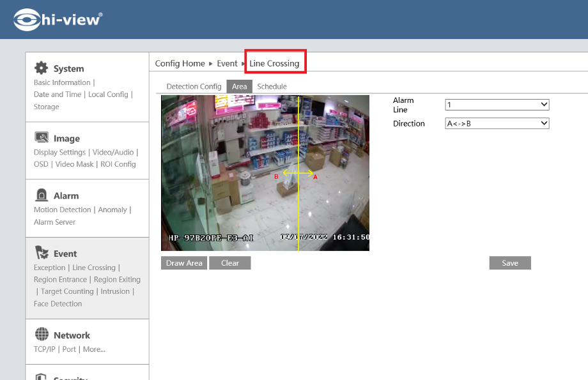This screenshot has width=588, height=380.
Task: Go to Config Home breadcrumb
Action: 180,64
